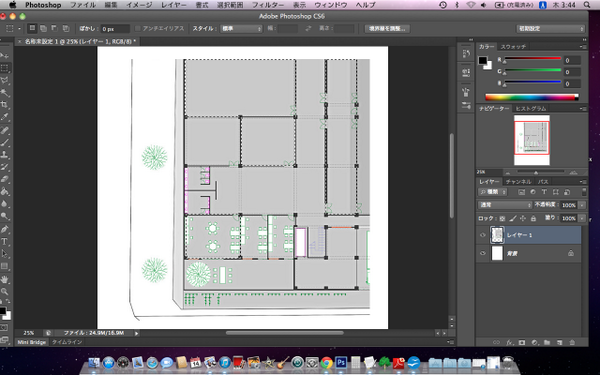Screen dimensions: 600x375
Task: Select the Zoom tool
Action: click(4, 292)
